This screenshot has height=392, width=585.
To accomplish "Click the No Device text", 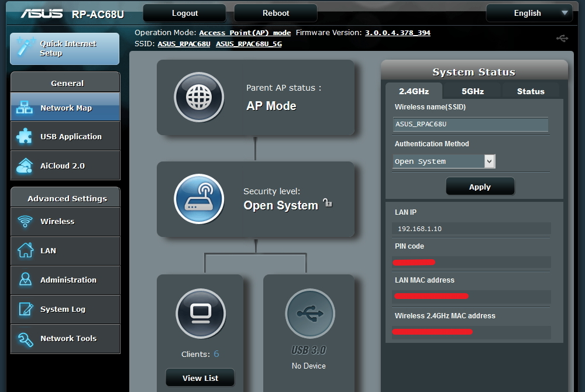I will coord(308,366).
